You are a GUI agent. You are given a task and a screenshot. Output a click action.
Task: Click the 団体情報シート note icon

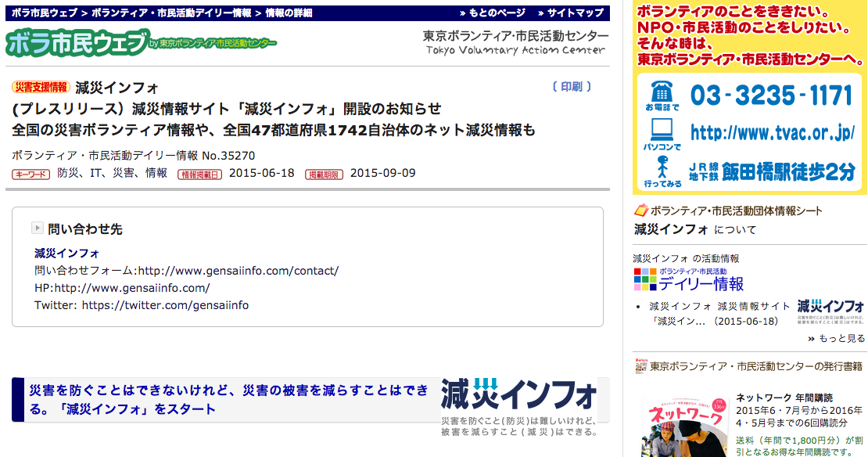tap(641, 211)
